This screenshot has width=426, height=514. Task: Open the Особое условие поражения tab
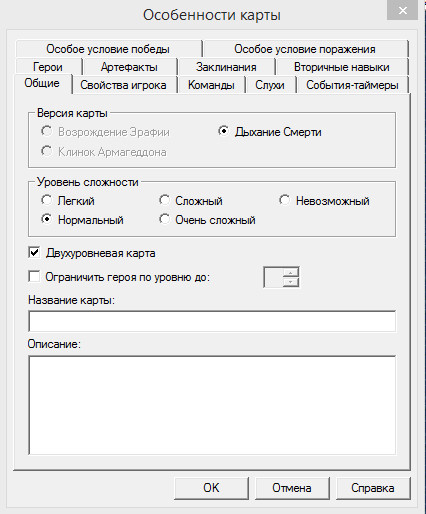tap(305, 49)
